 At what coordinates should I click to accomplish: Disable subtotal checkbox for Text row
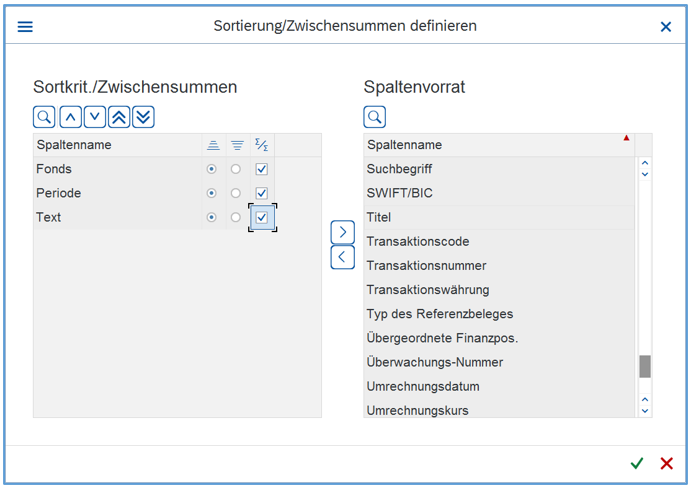coord(262,217)
